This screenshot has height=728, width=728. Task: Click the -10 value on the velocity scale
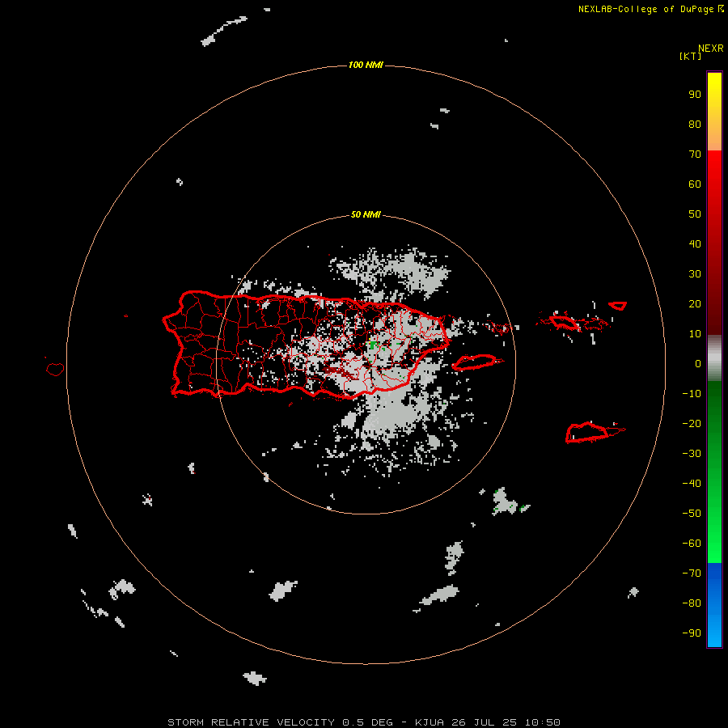coord(692,394)
